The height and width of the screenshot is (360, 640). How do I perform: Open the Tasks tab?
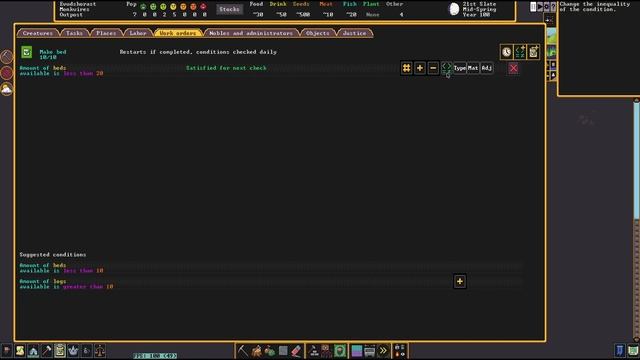tap(74, 33)
